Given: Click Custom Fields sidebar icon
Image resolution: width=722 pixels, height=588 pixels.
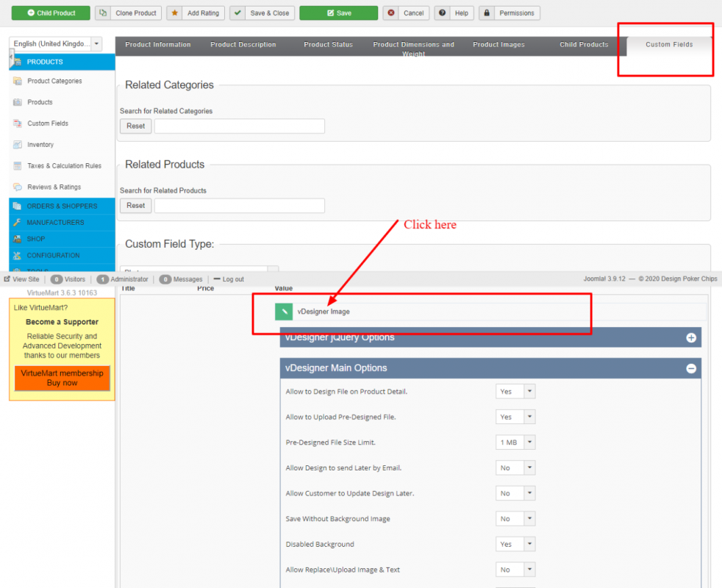Looking at the screenshot, I should [x=18, y=123].
